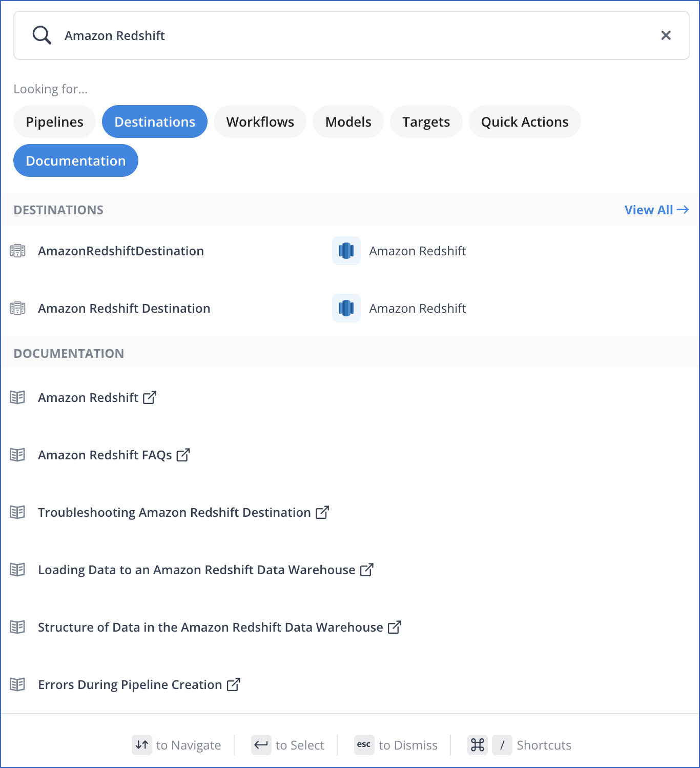
Task: Click external link icon after Amazon Redshift doc
Action: pyautogui.click(x=150, y=397)
